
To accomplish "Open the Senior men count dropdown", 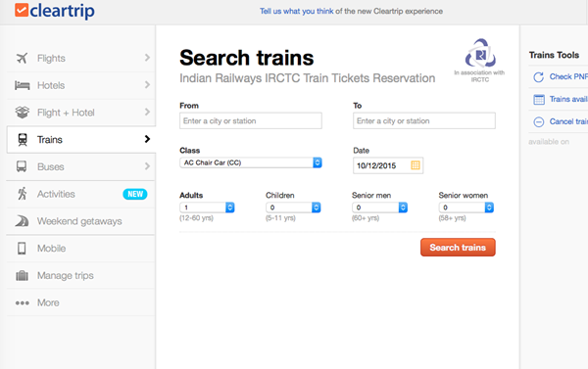I will click(x=379, y=208).
